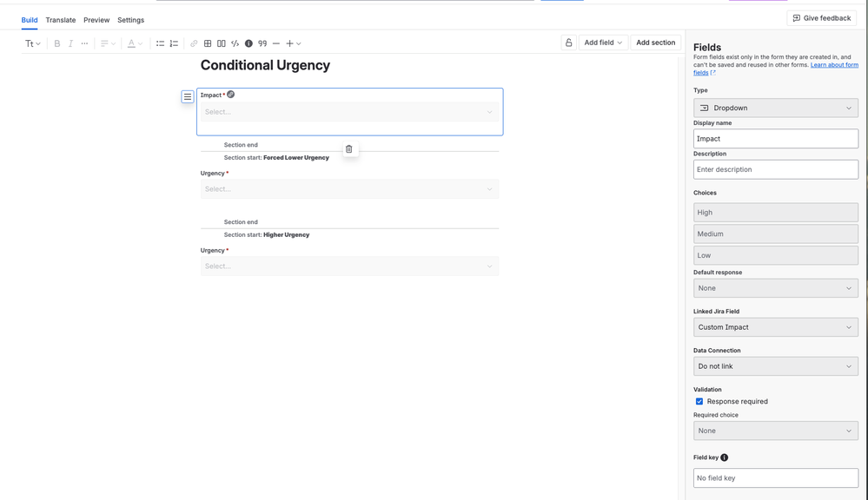Select the High choice

pyautogui.click(x=776, y=213)
